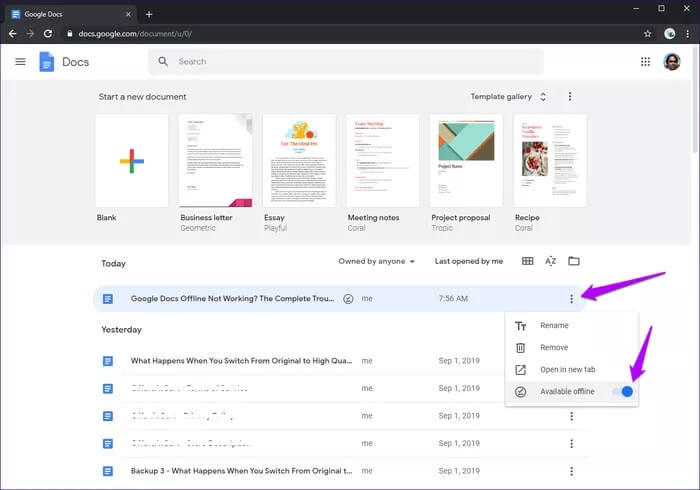Click the Search input field
Image resolution: width=700 pixels, height=490 pixels.
pos(355,62)
